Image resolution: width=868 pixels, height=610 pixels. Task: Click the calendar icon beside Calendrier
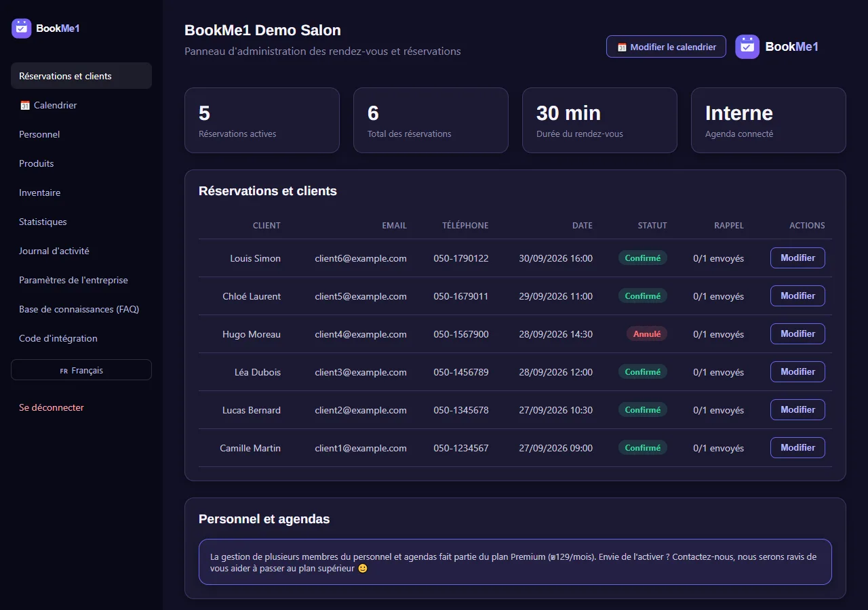[x=25, y=105]
